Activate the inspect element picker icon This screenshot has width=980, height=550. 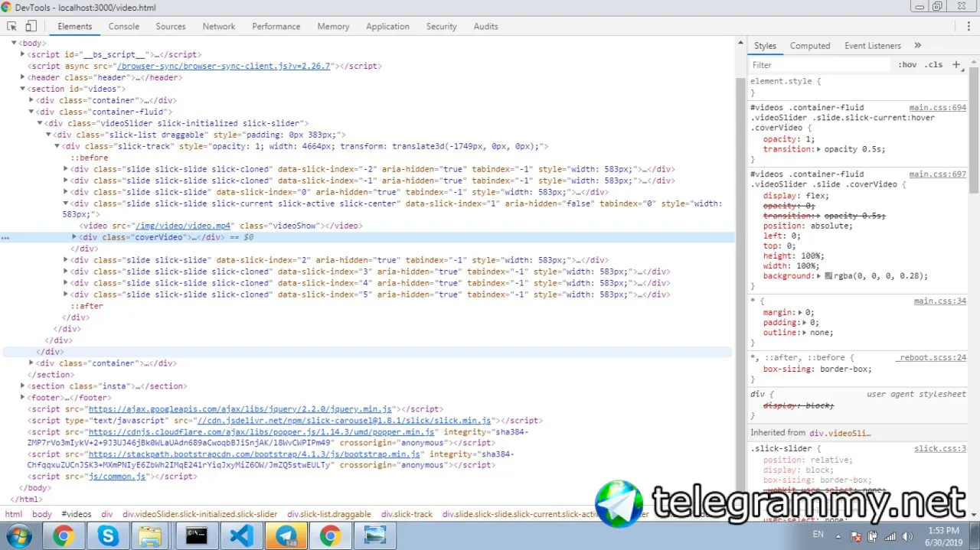12,26
